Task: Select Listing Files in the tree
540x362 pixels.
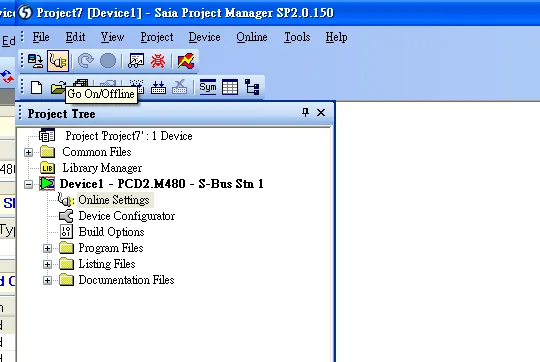Action: (107, 264)
